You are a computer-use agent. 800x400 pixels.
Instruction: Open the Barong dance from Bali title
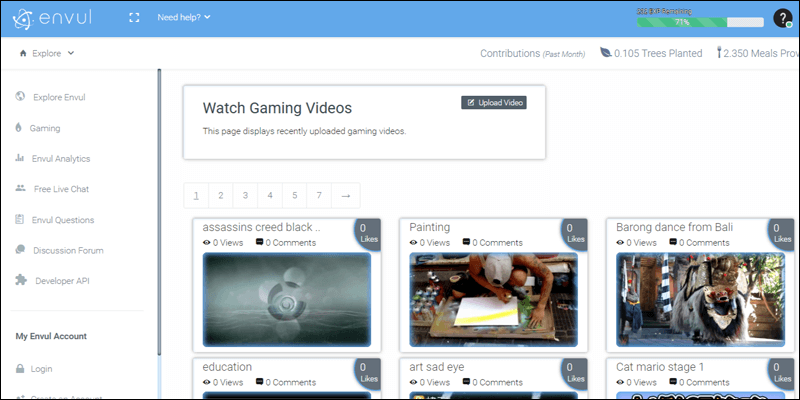coord(674,227)
